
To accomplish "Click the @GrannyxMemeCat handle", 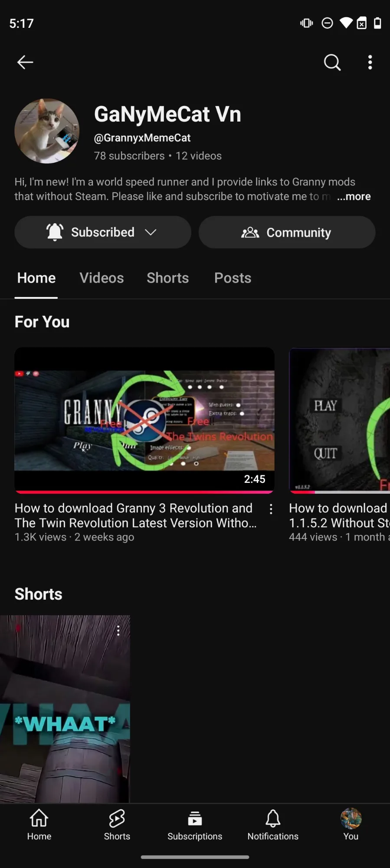I will (x=142, y=138).
